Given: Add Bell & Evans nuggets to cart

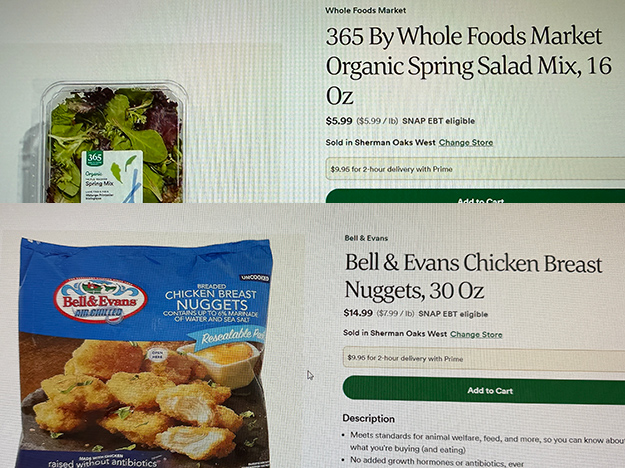Looking at the screenshot, I should click(484, 390).
